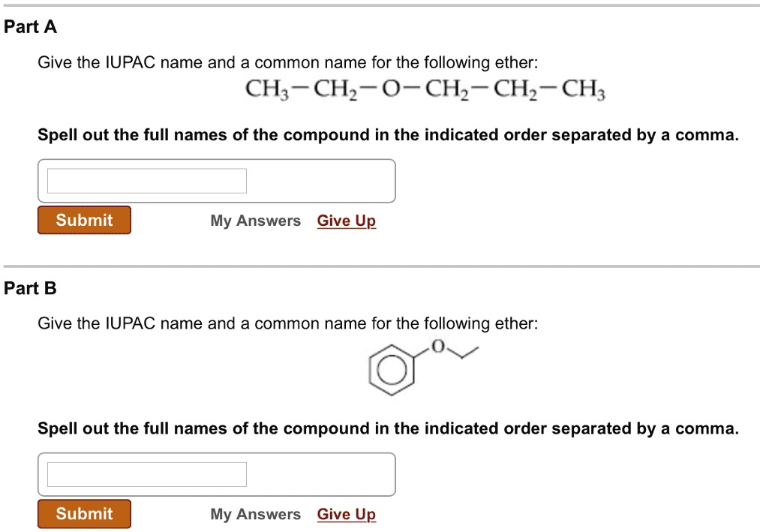The image size is (760, 532).
Task: Submit the Part B answer
Action: (84, 513)
